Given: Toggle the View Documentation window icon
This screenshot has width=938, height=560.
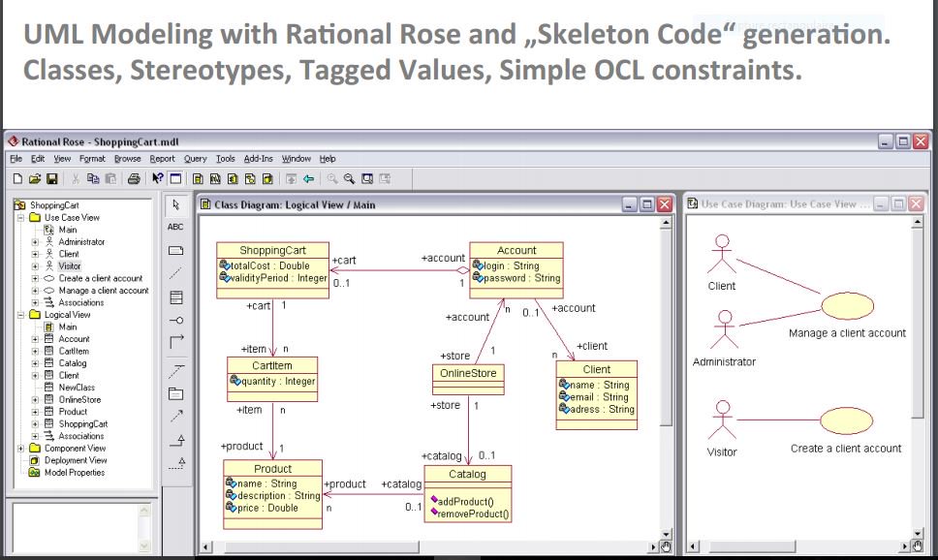Looking at the screenshot, I should (x=175, y=178).
